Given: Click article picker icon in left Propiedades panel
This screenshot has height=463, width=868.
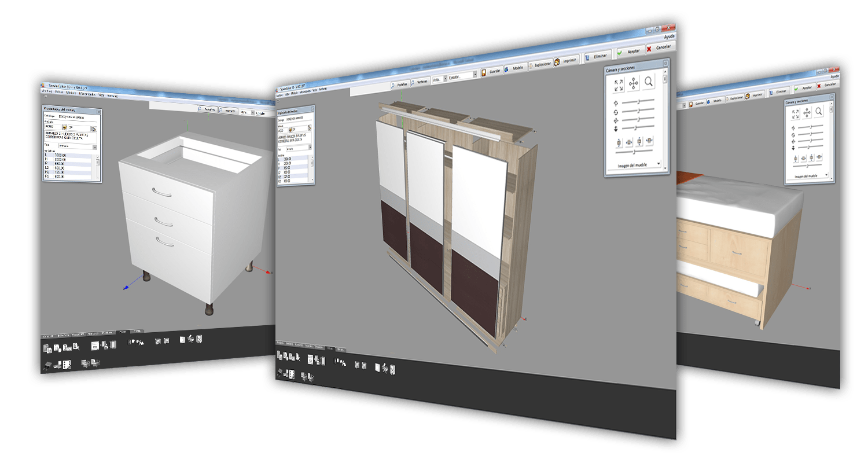Looking at the screenshot, I should click(x=65, y=127).
